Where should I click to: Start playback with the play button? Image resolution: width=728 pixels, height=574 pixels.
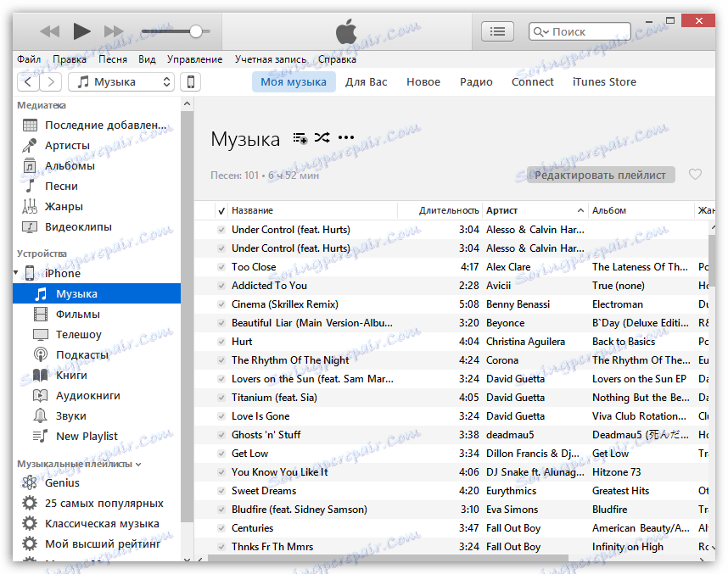(x=81, y=31)
